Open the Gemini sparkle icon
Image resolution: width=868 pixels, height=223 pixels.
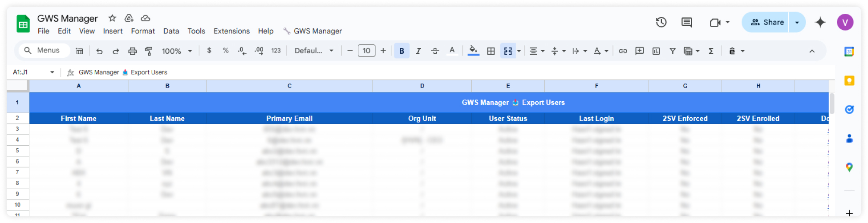pos(820,22)
